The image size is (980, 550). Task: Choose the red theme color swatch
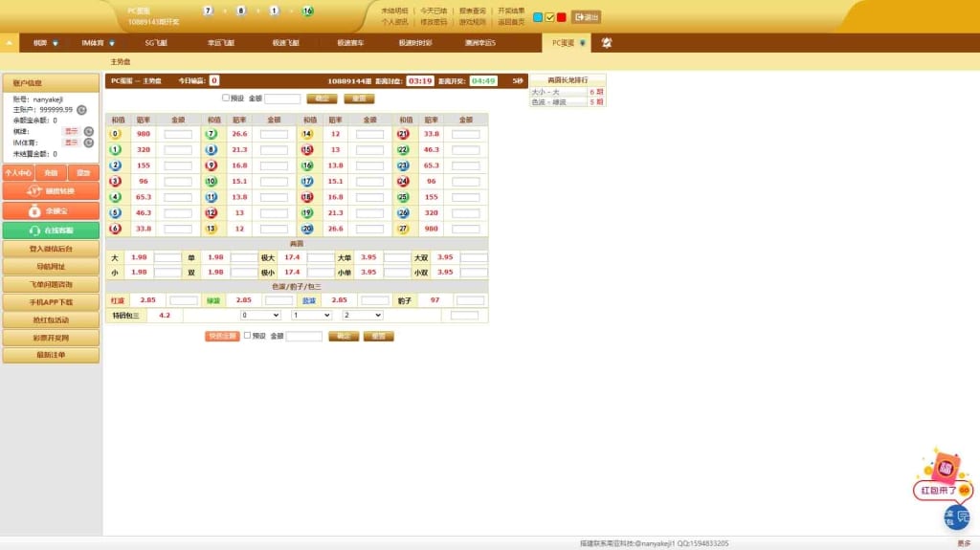[561, 17]
